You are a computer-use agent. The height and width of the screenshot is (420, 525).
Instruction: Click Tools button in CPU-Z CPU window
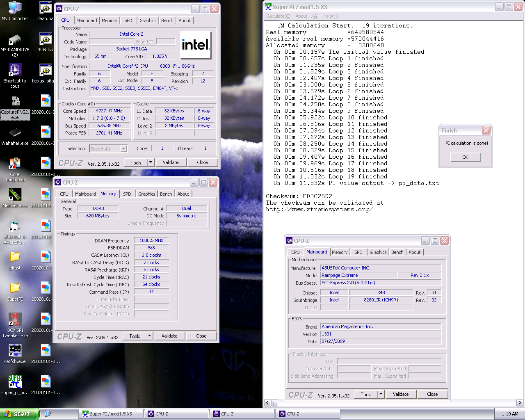(x=136, y=162)
